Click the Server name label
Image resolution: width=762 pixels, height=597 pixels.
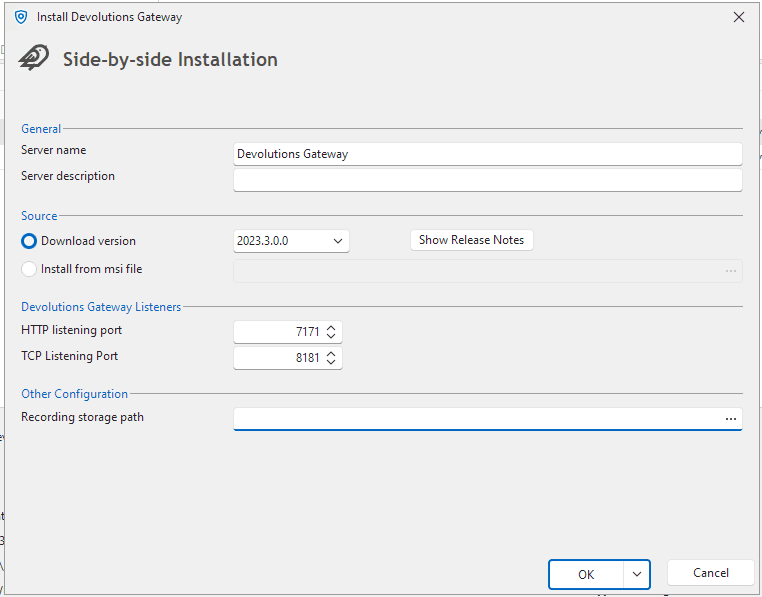click(53, 150)
